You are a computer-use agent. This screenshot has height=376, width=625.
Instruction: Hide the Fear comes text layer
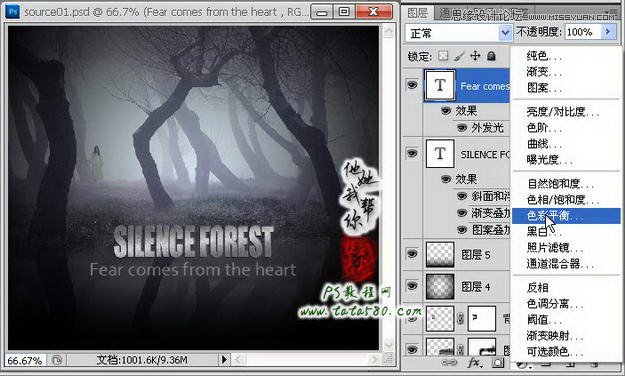click(412, 85)
